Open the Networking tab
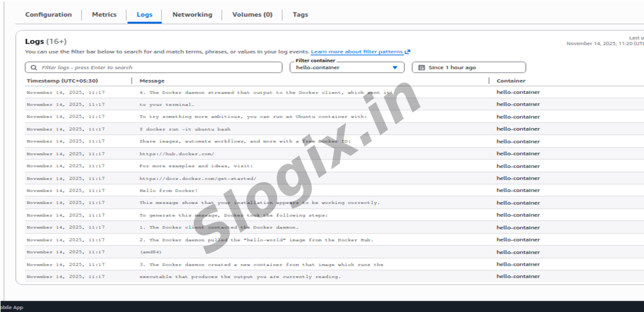Viewport: 644px width, 312px height. (x=192, y=15)
